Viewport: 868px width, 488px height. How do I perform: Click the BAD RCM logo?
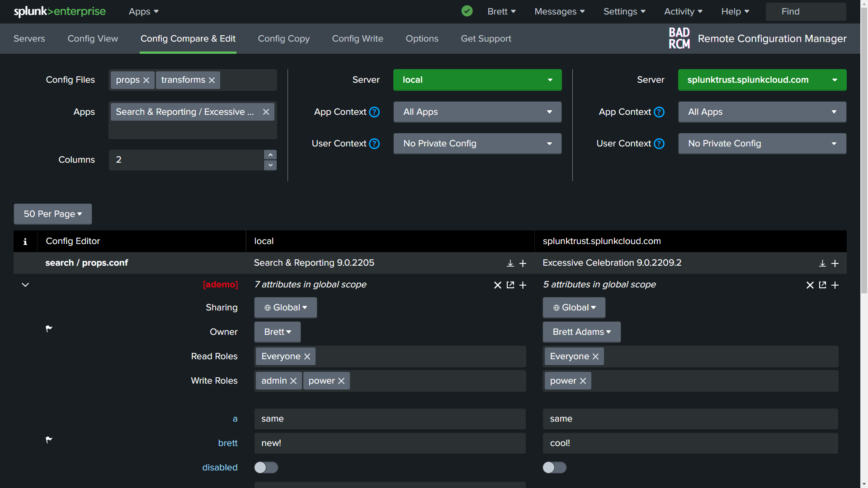[x=679, y=38]
